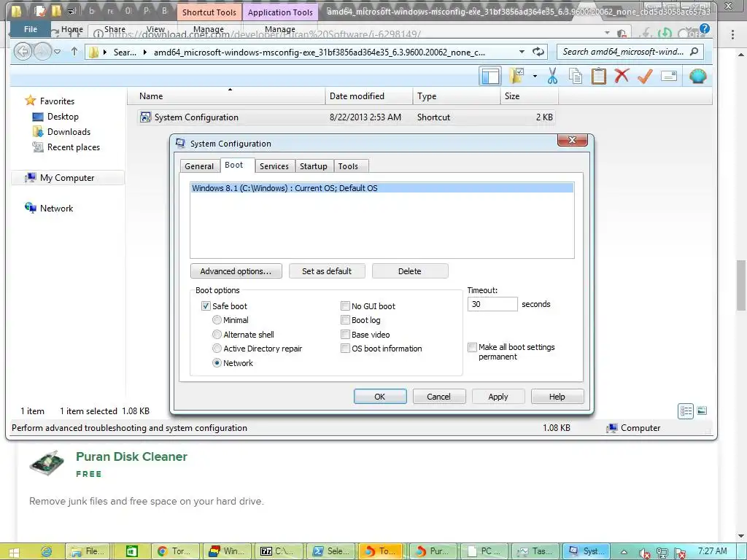Open the Puran Disk Cleaner link
Image resolution: width=747 pixels, height=560 pixels.
tap(131, 456)
